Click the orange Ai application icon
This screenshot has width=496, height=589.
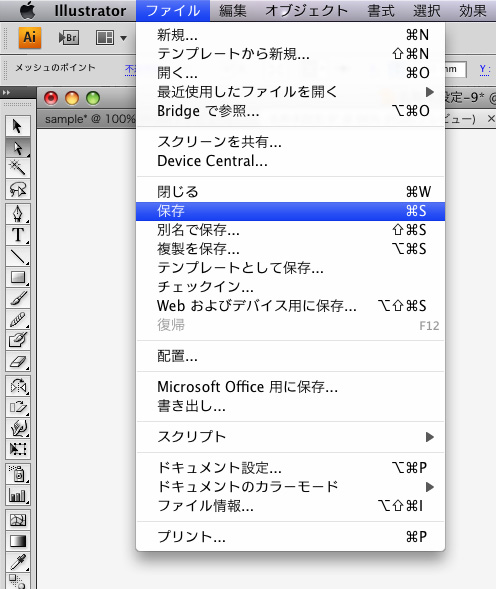(x=30, y=38)
